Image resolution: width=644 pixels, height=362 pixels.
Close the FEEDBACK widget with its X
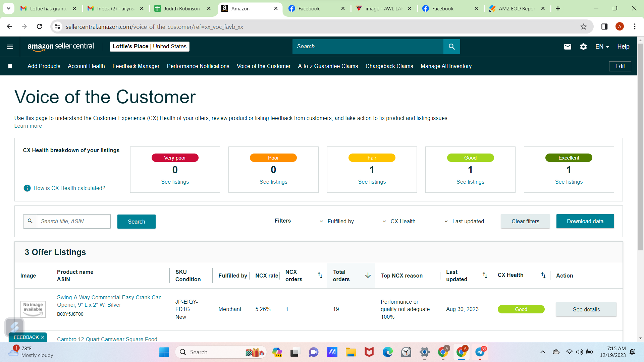click(x=43, y=337)
